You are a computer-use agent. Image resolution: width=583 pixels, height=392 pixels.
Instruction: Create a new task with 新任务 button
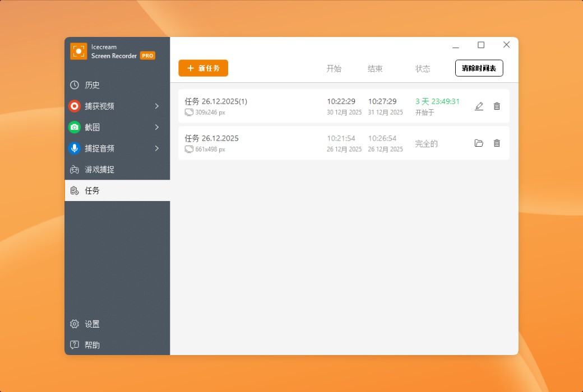203,68
